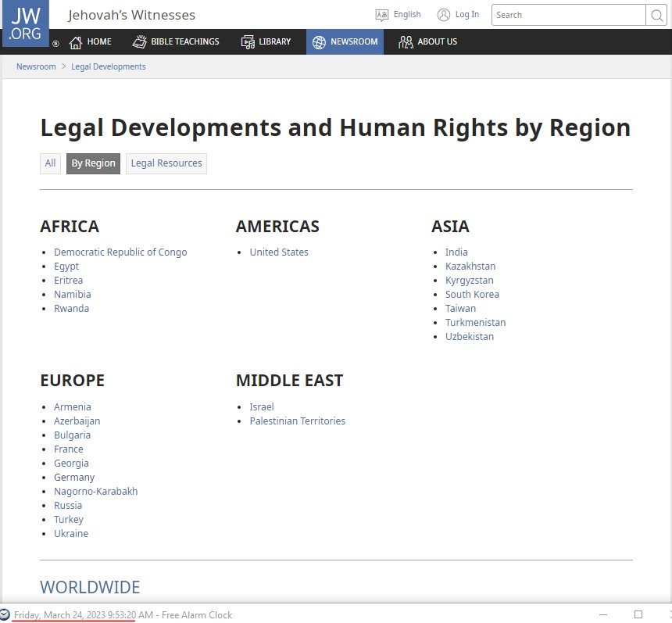The height and width of the screenshot is (623, 672).
Task: Click the page title heading
Action: point(335,128)
